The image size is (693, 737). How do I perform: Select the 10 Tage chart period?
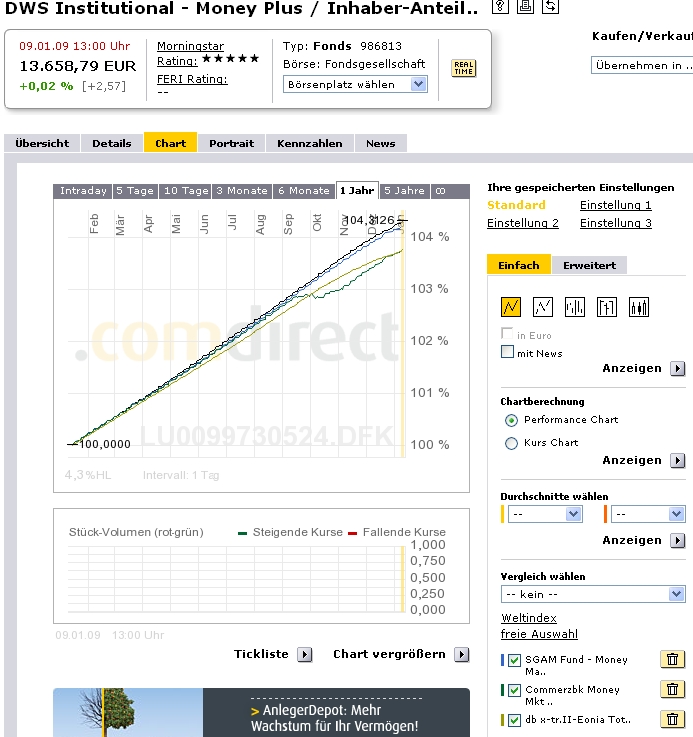click(186, 191)
